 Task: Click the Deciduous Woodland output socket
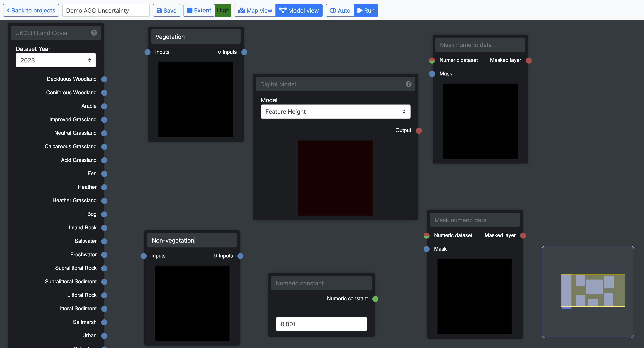104,79
